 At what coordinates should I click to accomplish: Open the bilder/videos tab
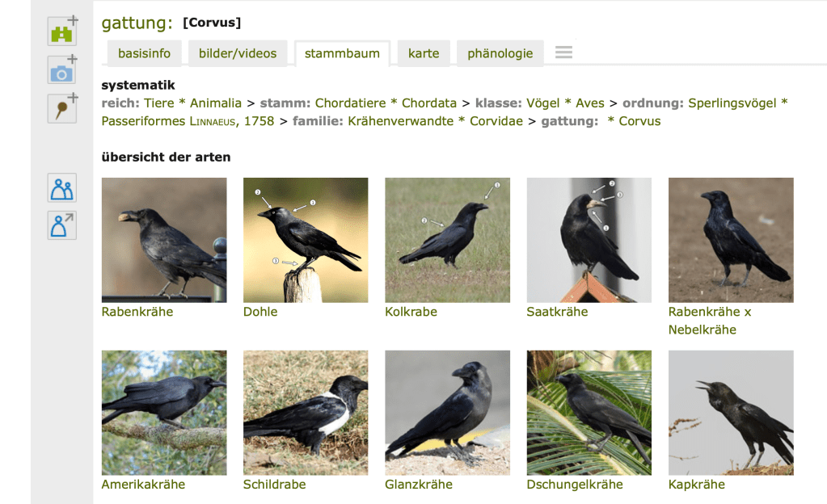pos(238,53)
